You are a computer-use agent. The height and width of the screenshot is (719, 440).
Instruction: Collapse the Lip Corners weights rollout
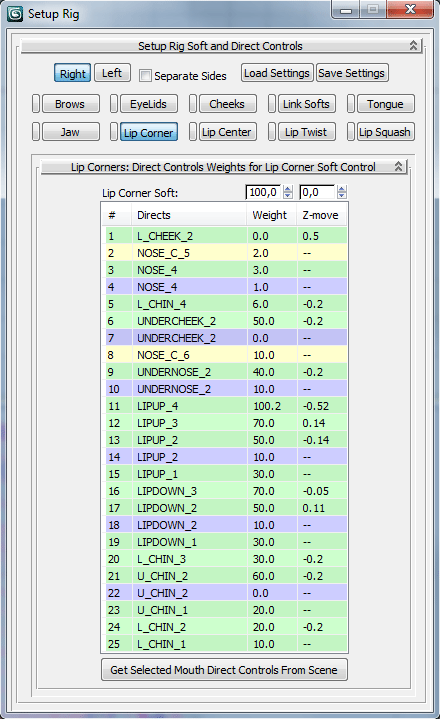pyautogui.click(x=398, y=166)
